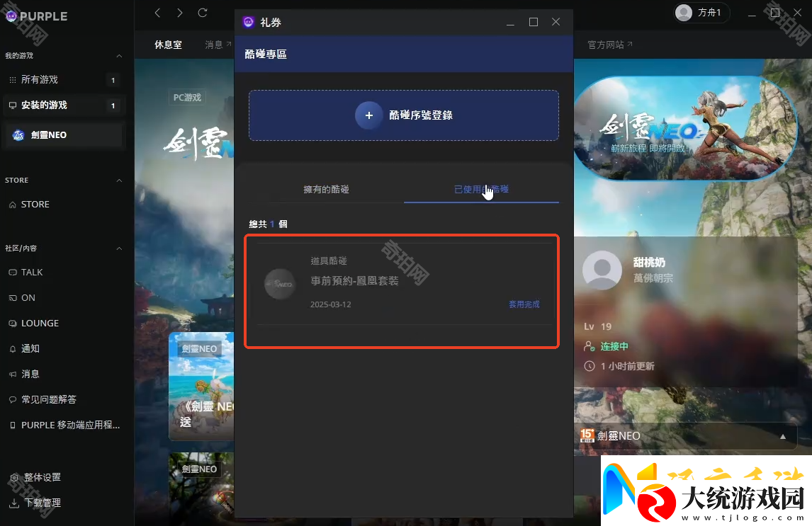Viewport: 812px width, 526px height.
Task: Click the 萬佛朝宗 server name
Action: click(653, 278)
